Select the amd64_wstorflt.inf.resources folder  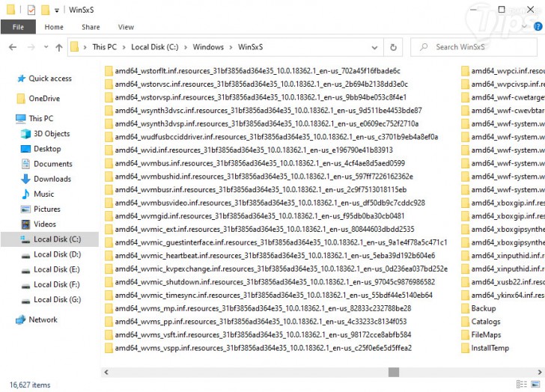pyautogui.click(x=253, y=71)
